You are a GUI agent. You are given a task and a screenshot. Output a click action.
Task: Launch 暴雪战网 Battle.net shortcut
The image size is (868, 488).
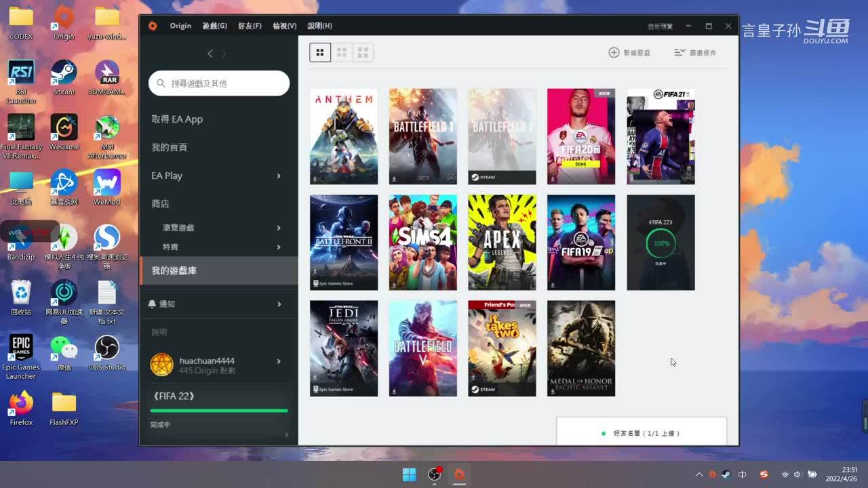pyautogui.click(x=64, y=188)
